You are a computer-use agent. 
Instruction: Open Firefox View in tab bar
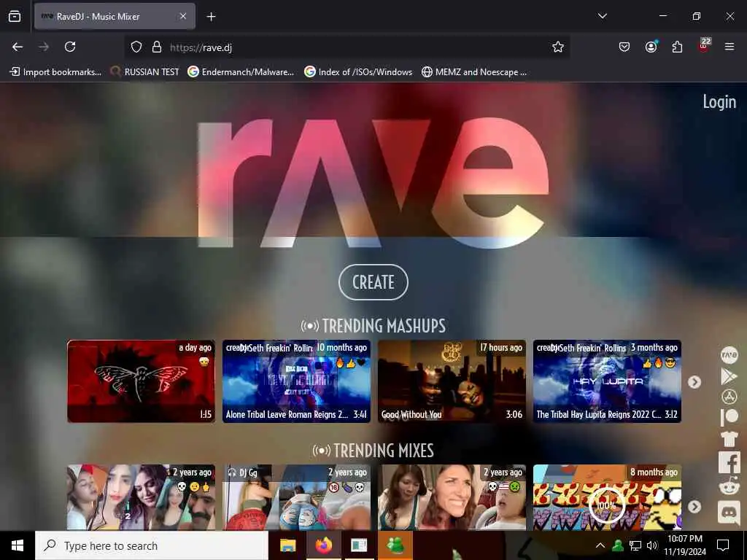tap(15, 16)
